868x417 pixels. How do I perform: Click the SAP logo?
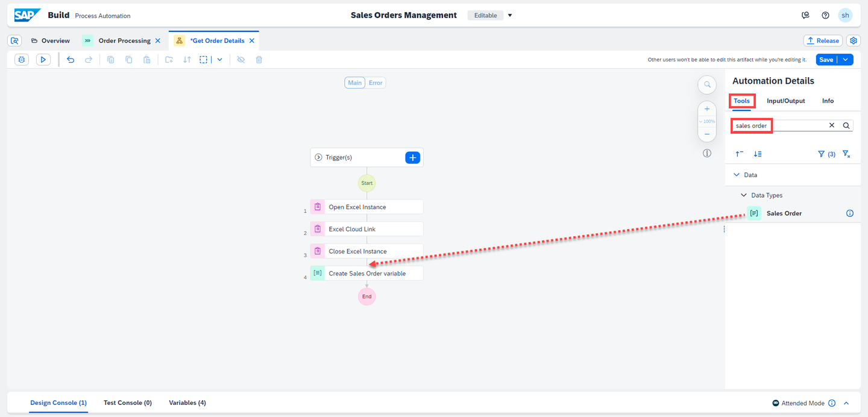28,15
